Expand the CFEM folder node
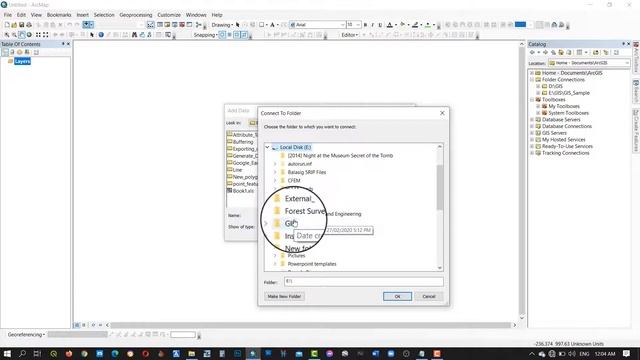The width and height of the screenshot is (640, 360). point(275,180)
